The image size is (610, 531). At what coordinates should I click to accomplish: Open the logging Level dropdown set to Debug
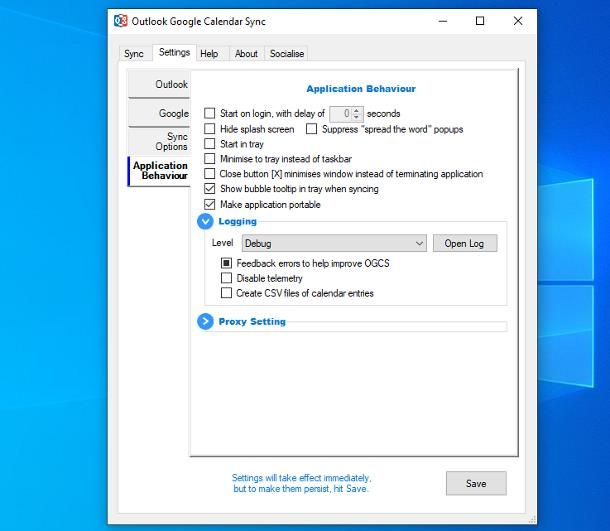click(334, 243)
